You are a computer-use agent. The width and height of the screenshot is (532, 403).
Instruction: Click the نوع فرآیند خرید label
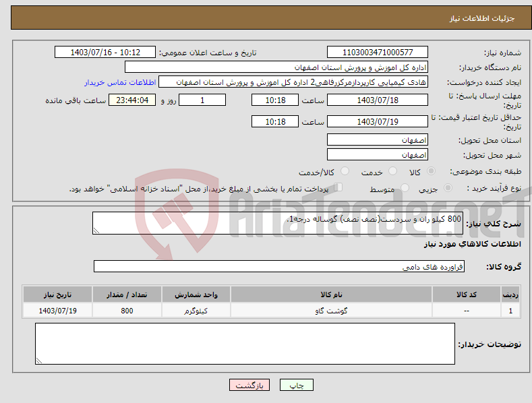click(494, 188)
